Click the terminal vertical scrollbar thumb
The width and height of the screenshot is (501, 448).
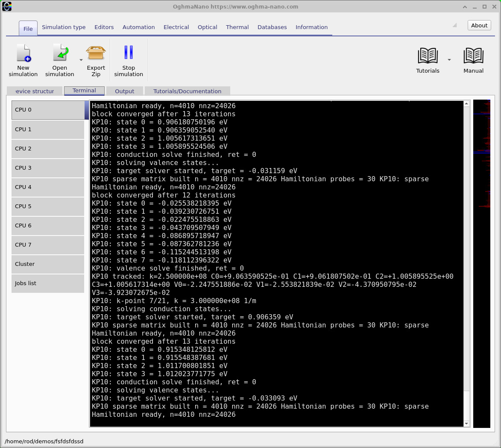pyautogui.click(x=466, y=406)
